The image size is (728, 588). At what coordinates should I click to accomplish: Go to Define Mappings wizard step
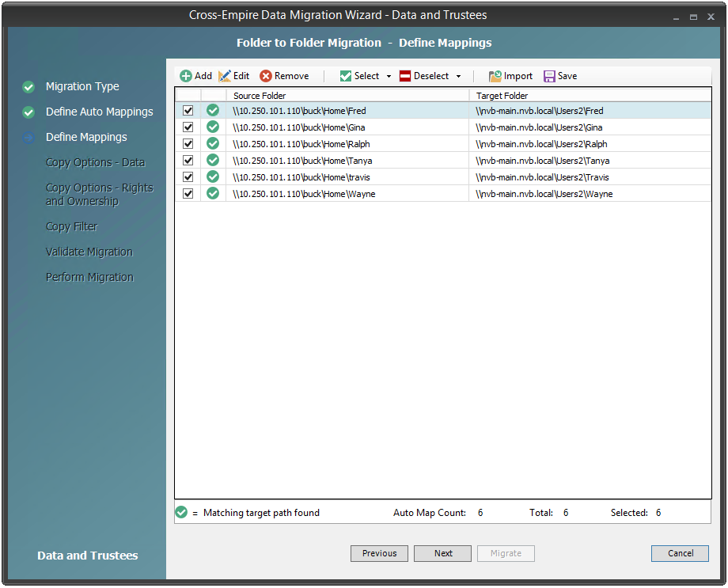click(x=86, y=137)
